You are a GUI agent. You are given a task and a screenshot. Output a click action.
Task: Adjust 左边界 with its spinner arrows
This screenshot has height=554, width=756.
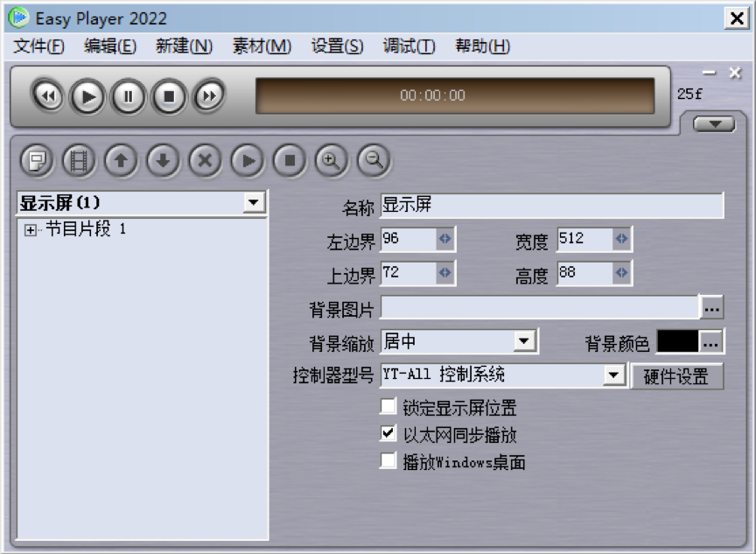[445, 239]
